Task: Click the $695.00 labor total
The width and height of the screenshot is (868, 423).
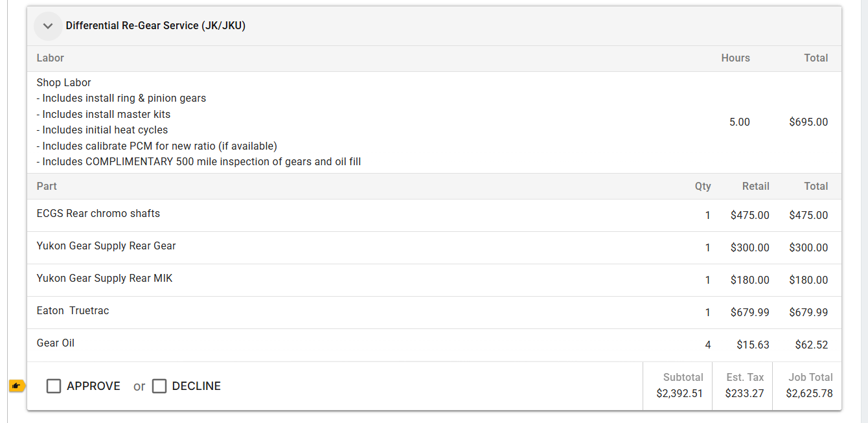Action: point(808,122)
